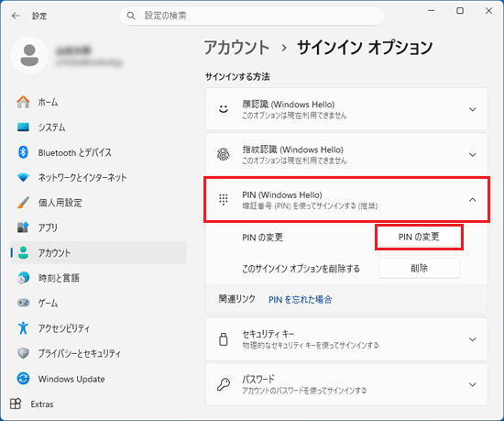Collapse PIN (Windows Hello) chevron
This screenshot has height=421, width=504.
click(473, 200)
